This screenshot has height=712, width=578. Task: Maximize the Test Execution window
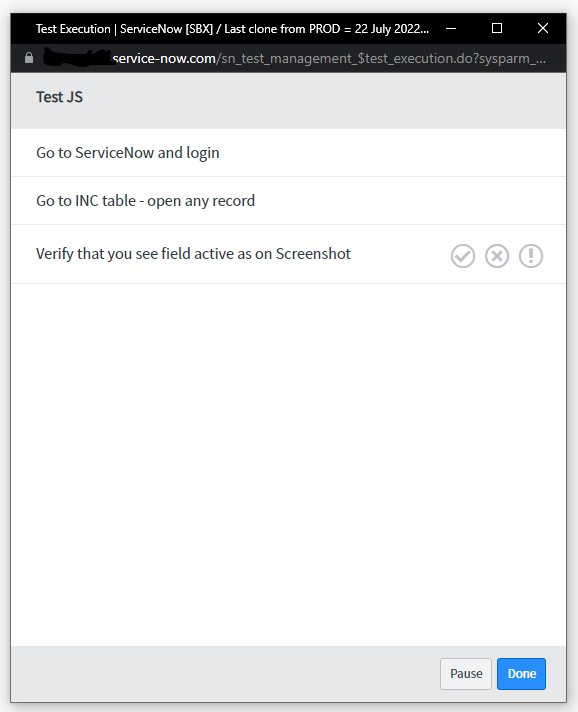[497, 29]
